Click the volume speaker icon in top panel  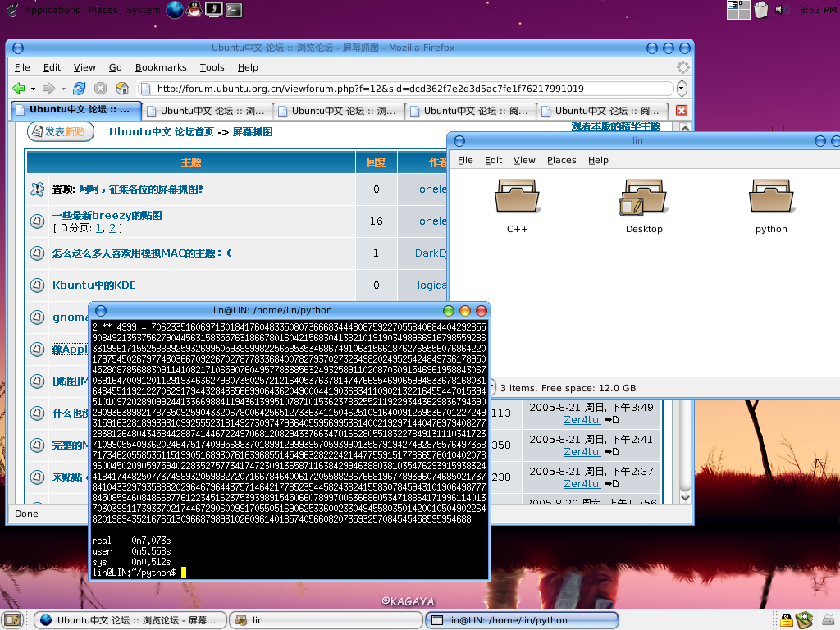pyautogui.click(x=781, y=10)
